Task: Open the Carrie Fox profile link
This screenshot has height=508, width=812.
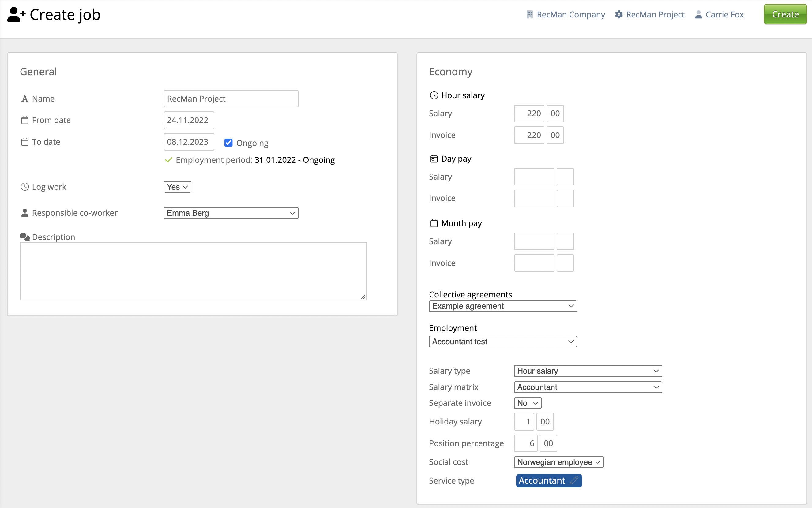Action: (x=724, y=14)
